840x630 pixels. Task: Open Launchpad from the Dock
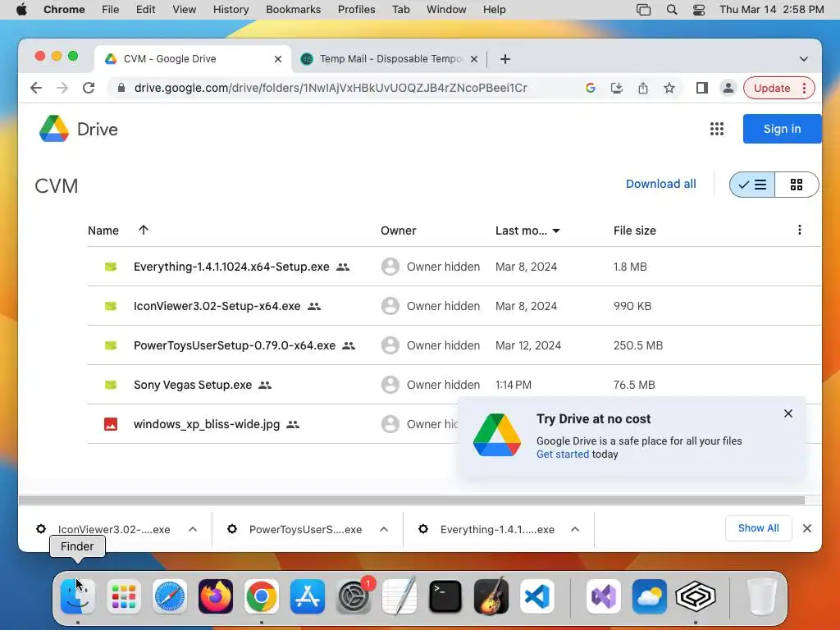click(124, 596)
